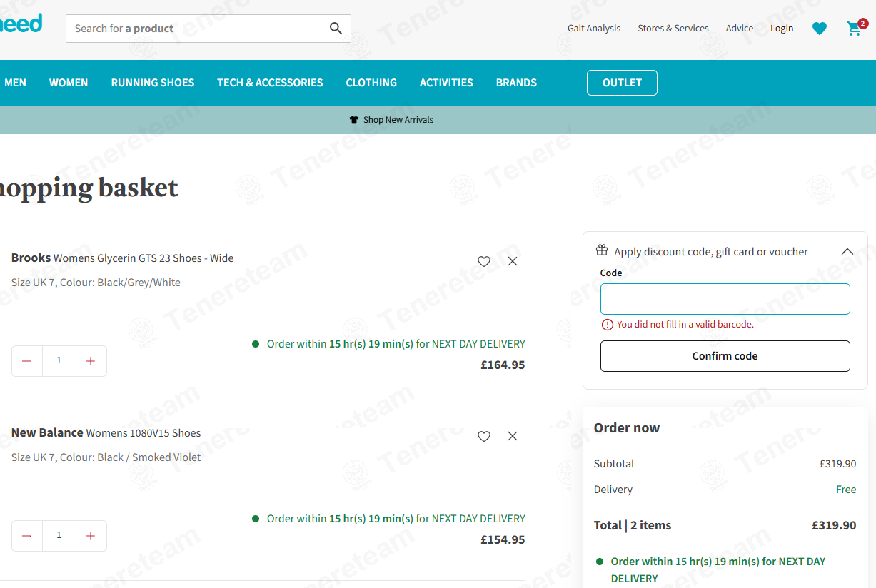
Task: Click the red error icon under Code field
Action: (608, 325)
